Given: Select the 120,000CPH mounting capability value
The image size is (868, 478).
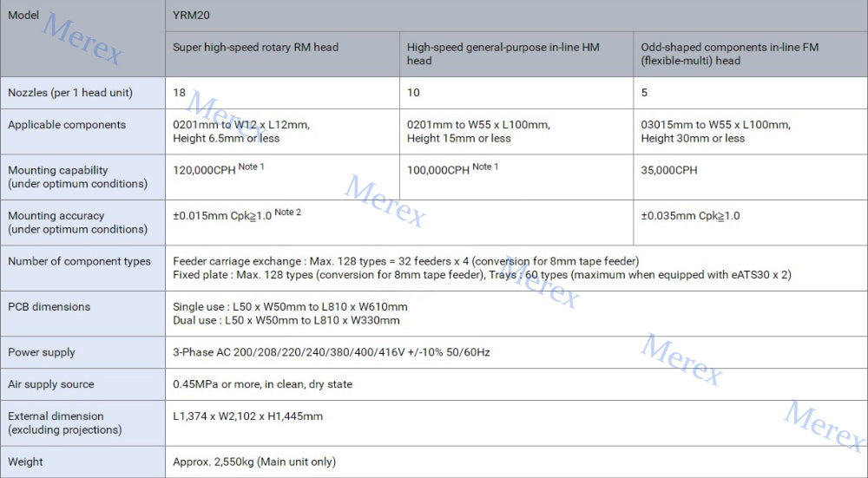Looking at the screenshot, I should pos(207,170).
